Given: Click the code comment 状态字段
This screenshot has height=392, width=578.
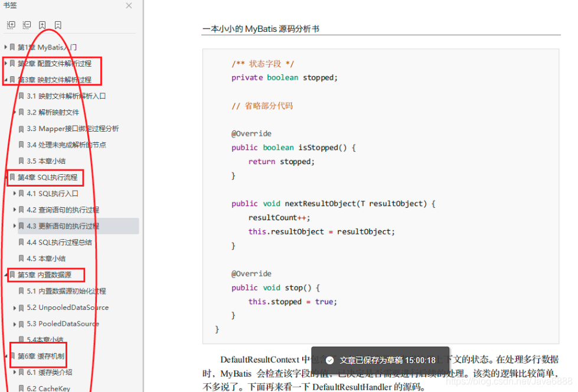Looking at the screenshot, I should click(x=263, y=64).
